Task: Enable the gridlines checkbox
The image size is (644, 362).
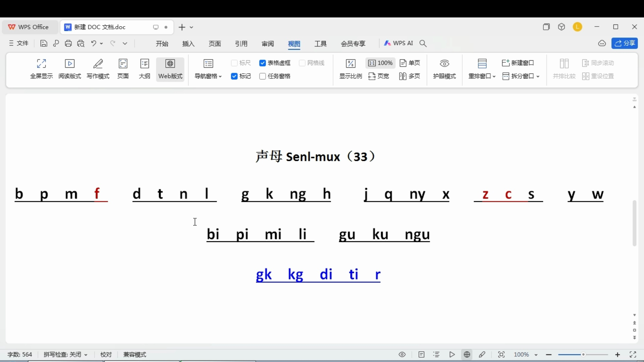Action: pos(302,63)
